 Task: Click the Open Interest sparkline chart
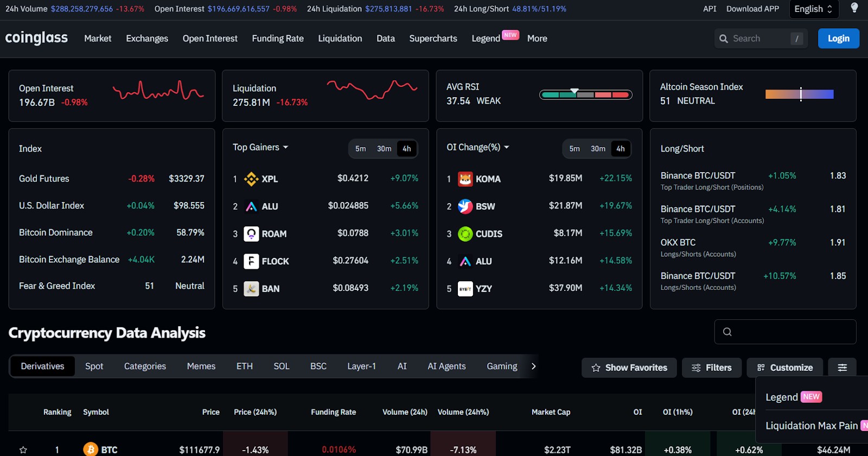[158, 91]
